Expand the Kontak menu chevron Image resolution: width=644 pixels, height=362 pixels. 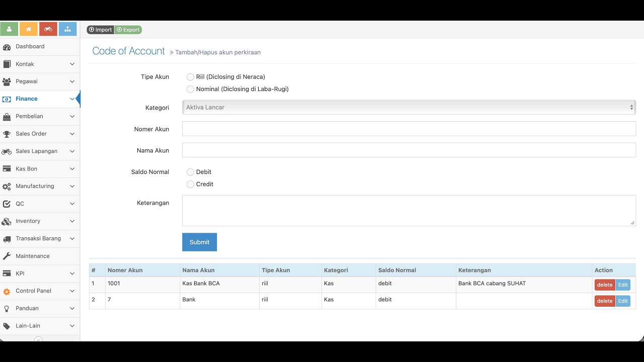point(72,64)
